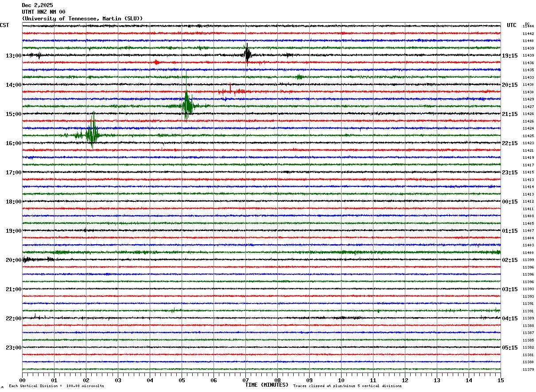
Task: Click minute tick label '02' on axis
Action: pyautogui.click(x=86, y=380)
